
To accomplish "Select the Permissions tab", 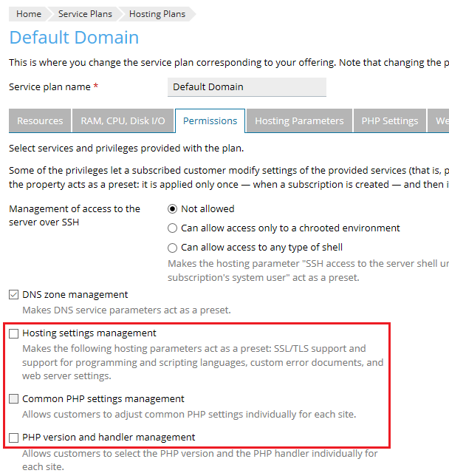I will pos(210,121).
